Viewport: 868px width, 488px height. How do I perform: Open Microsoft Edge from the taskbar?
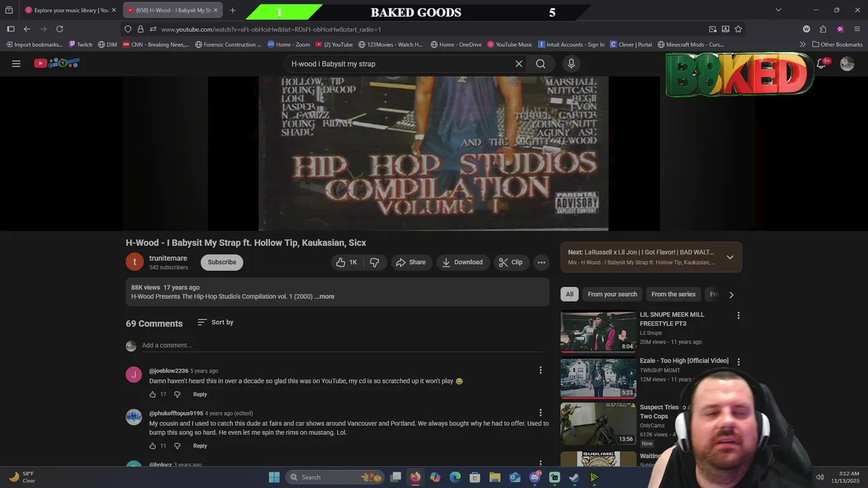pyautogui.click(x=455, y=477)
